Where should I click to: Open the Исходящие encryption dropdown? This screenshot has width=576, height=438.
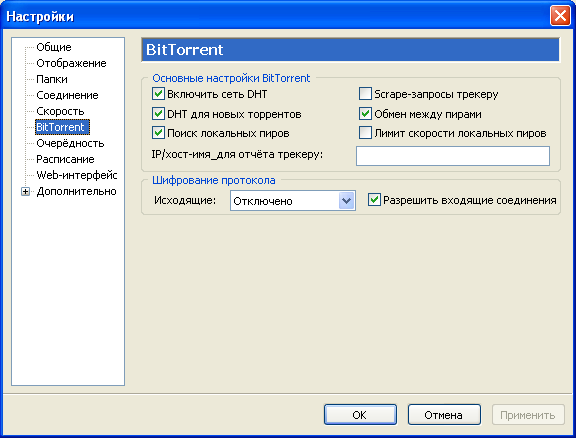(293, 201)
